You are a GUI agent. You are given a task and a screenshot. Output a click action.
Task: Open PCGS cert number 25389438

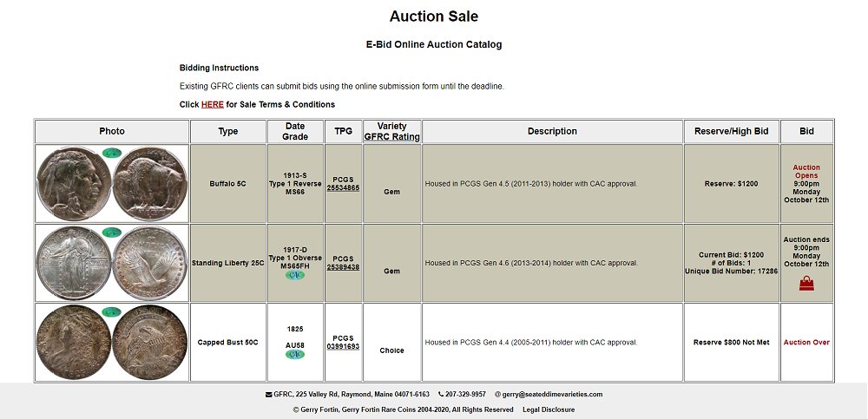[343, 267]
